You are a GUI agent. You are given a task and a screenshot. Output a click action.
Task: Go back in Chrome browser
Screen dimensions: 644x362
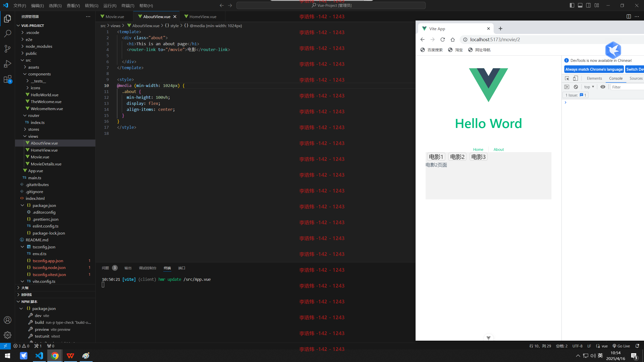(423, 39)
